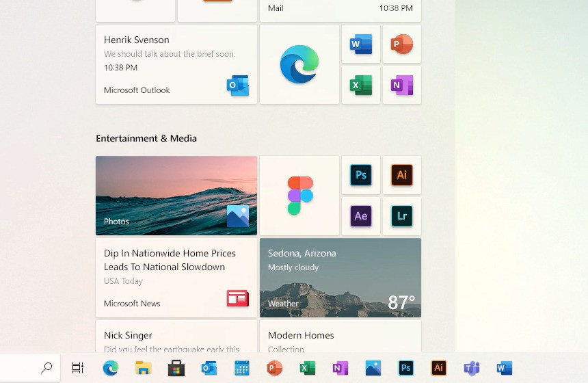Open Microsoft Teams from the taskbar

[471, 368]
